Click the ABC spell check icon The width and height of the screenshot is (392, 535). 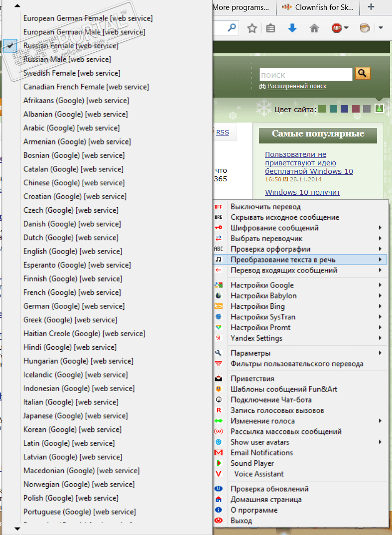(218, 249)
